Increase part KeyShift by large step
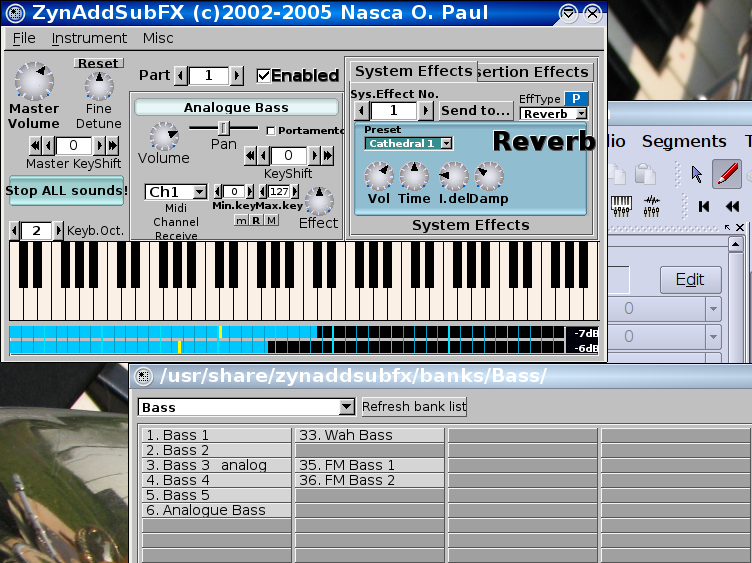This screenshot has width=752, height=563. point(328,155)
